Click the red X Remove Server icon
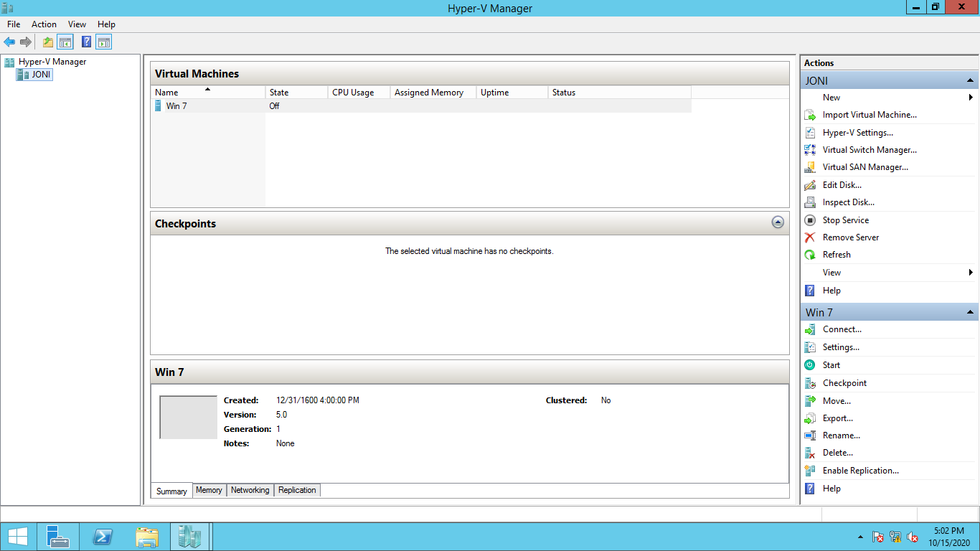 pos(810,237)
